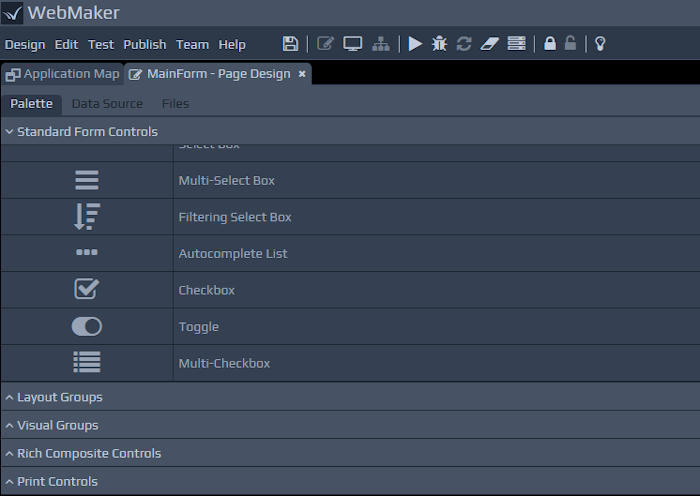This screenshot has width=700, height=496.
Task: Click the Toggle label text
Action: [x=199, y=327]
